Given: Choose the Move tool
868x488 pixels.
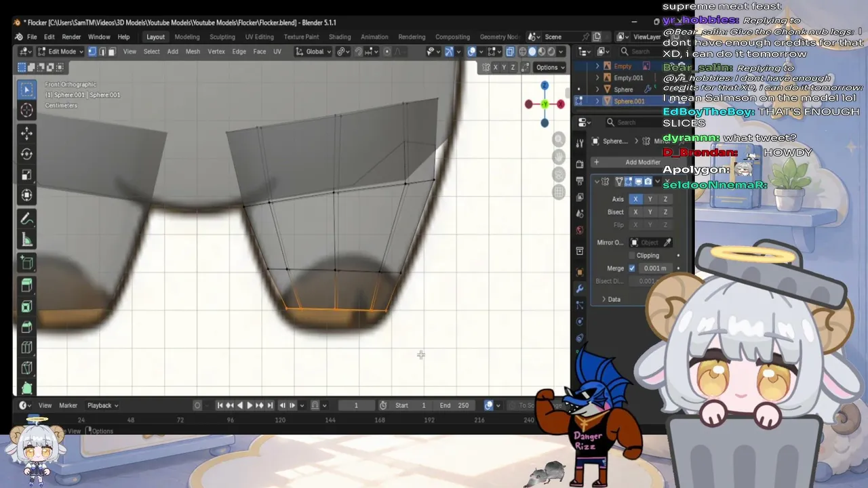Looking at the screenshot, I should (x=26, y=133).
